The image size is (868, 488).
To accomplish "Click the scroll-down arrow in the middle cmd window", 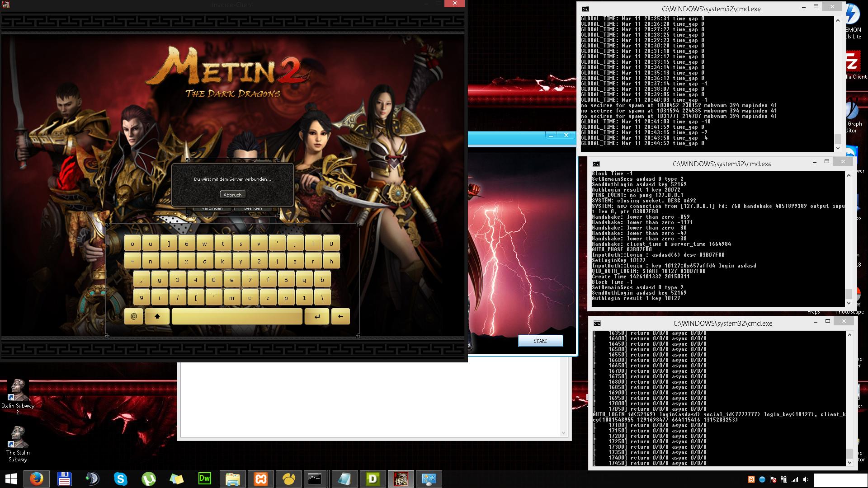I will tap(849, 303).
